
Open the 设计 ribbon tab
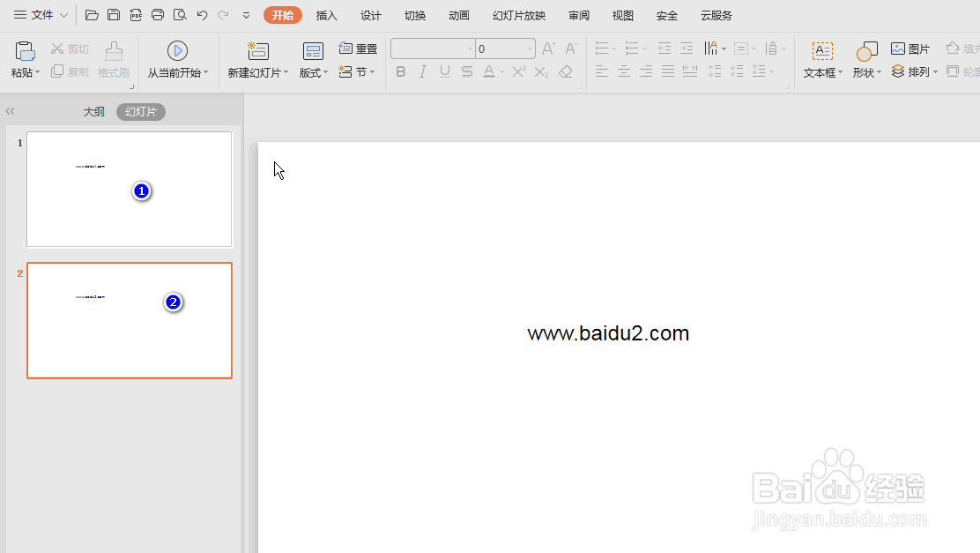(x=371, y=16)
